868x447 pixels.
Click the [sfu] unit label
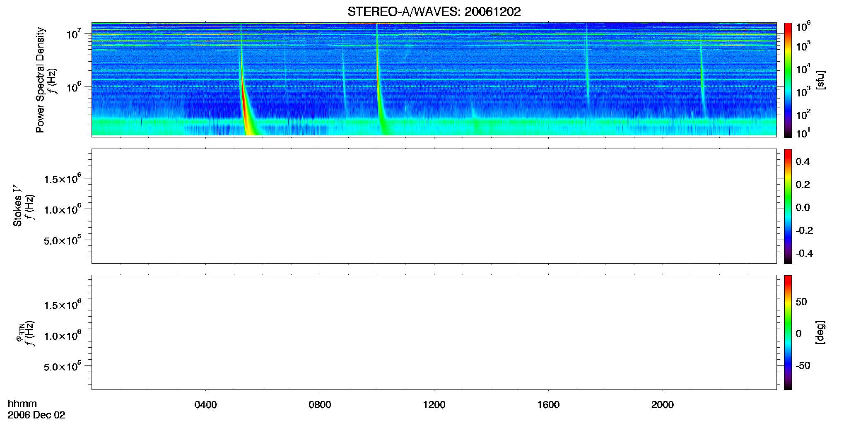[820, 80]
